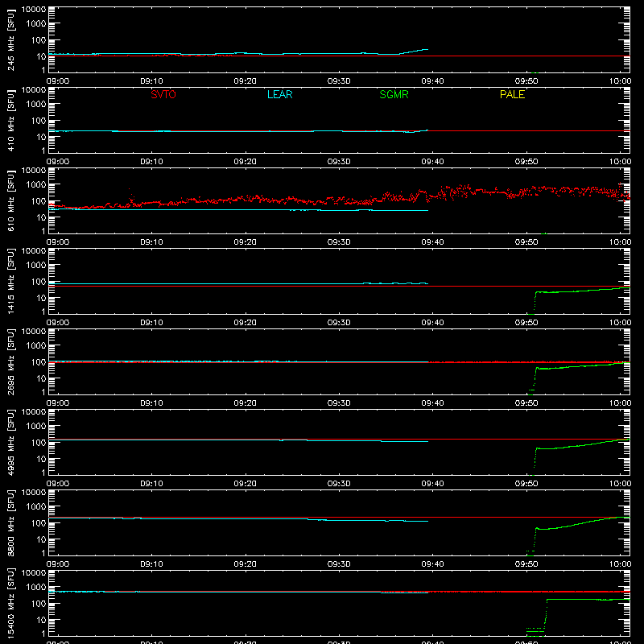Click 09:50 label under the 1415 MHz plot
Viewport: 644px width, 644px height.
pos(526,323)
